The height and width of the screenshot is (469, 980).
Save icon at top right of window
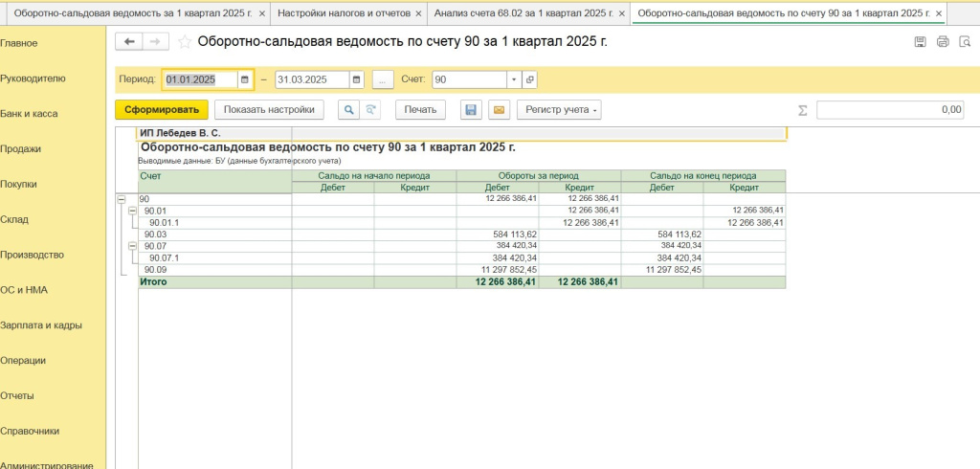(920, 42)
